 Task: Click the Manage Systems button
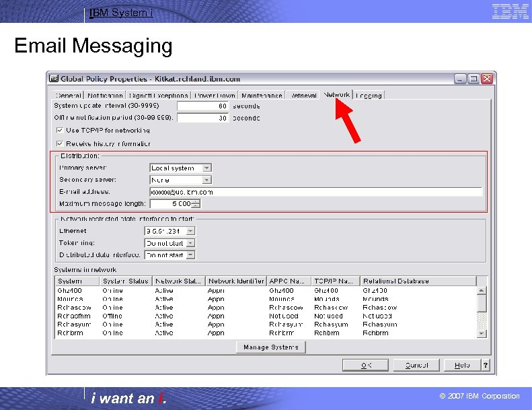(x=271, y=347)
